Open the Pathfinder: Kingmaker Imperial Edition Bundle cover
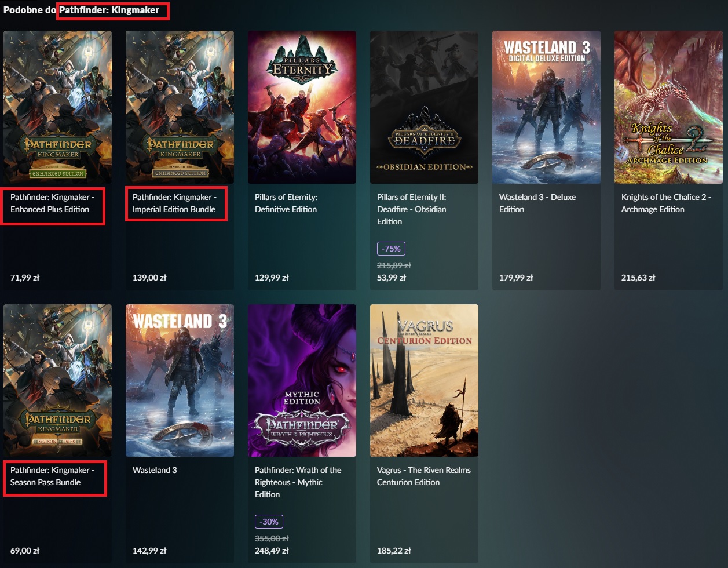Viewport: 728px width, 568px height. coord(180,107)
